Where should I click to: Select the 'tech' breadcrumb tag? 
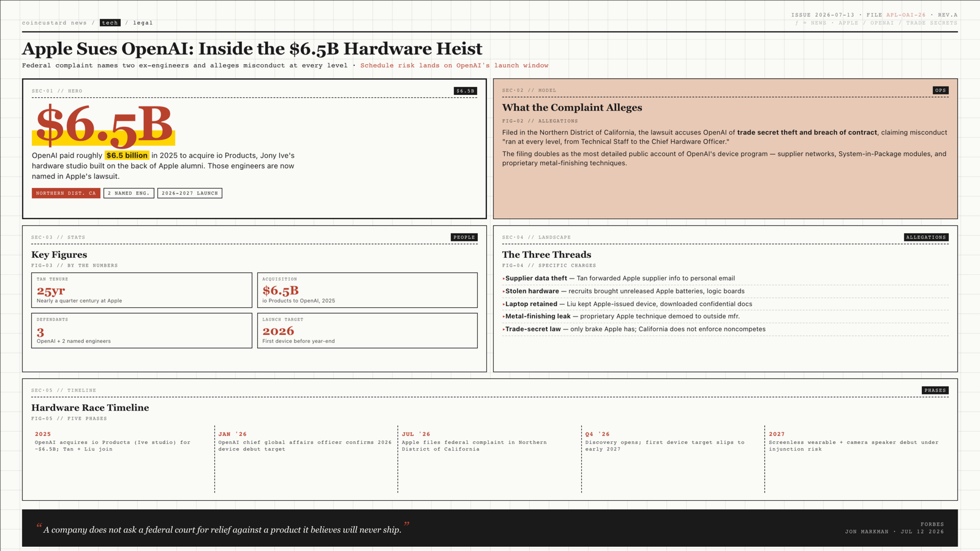coord(110,23)
